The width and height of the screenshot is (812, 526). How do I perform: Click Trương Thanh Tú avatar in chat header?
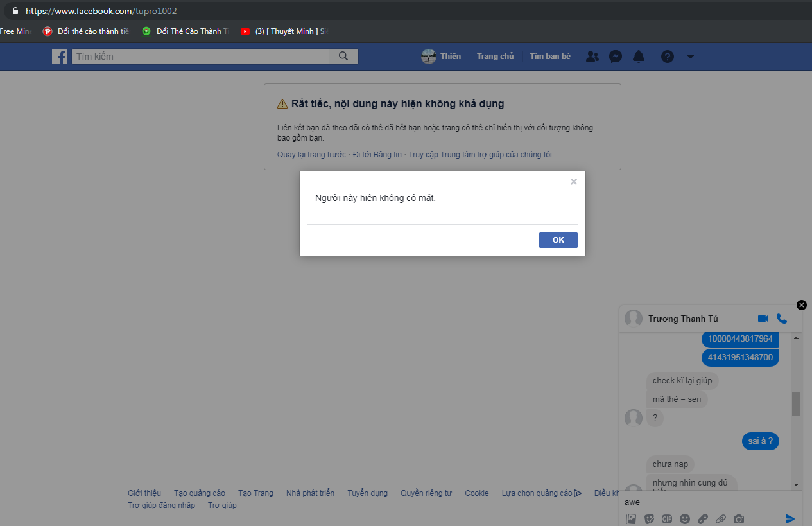tap(634, 319)
